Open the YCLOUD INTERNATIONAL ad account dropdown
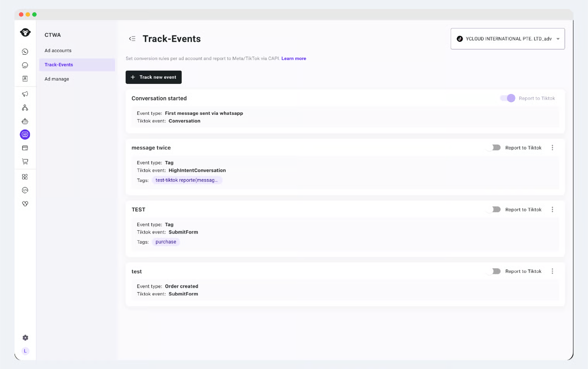 (x=508, y=39)
